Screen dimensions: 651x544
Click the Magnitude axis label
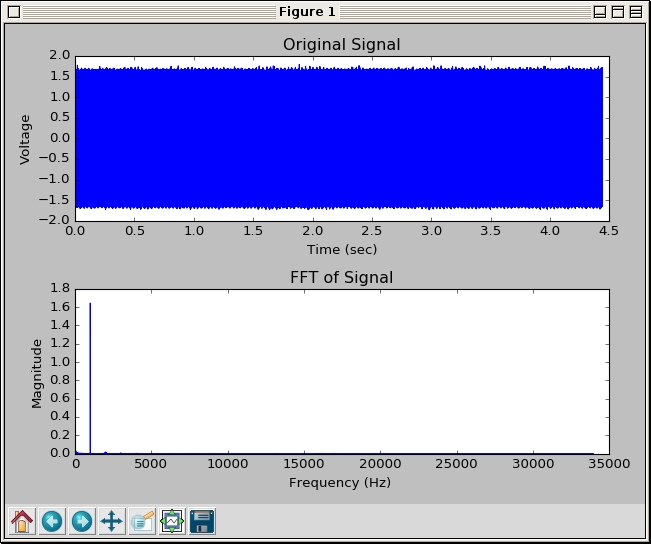tap(37, 373)
